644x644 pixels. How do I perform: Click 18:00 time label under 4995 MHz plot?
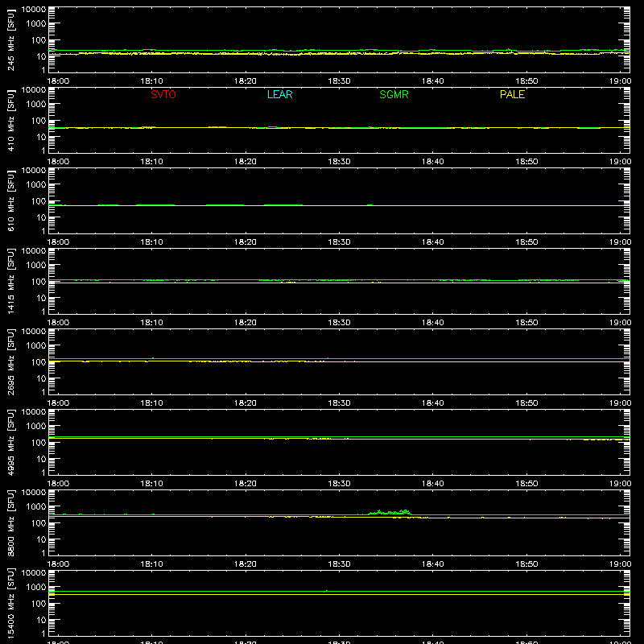coord(58,484)
